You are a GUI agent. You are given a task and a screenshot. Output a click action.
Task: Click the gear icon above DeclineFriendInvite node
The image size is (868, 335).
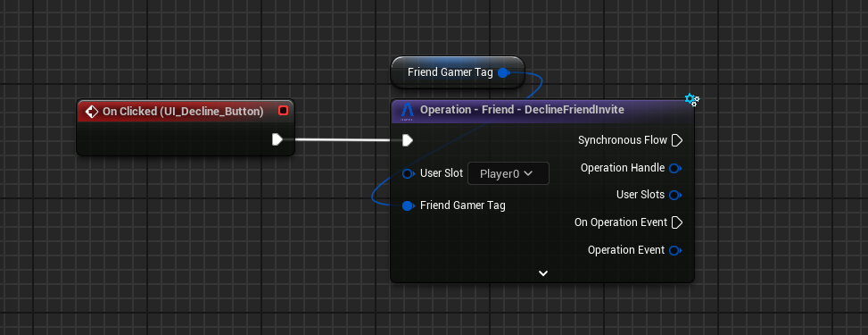(x=691, y=100)
